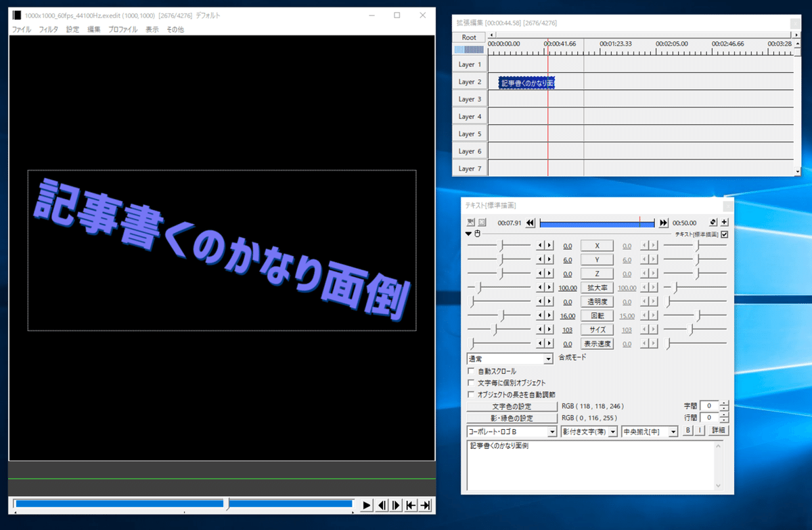The width and height of the screenshot is (812, 530).
Task: Click the rewind double-arrow in the text settings dialog
Action: tap(531, 222)
